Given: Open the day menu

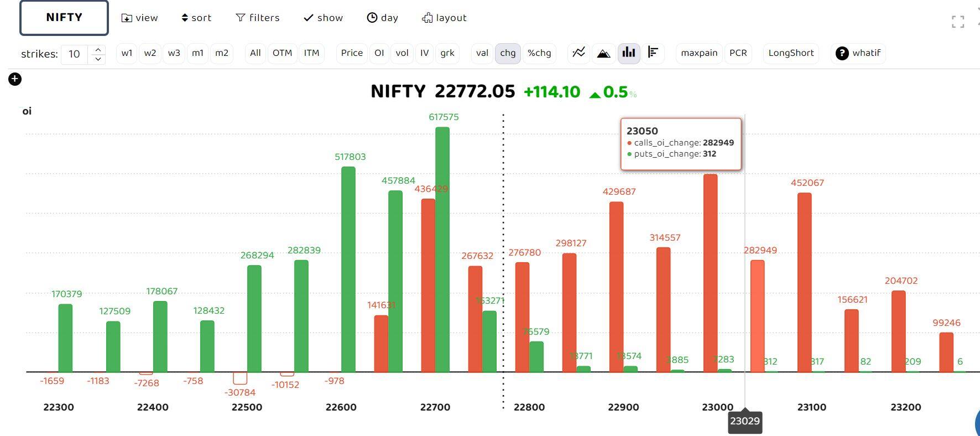Looking at the screenshot, I should pos(383,18).
